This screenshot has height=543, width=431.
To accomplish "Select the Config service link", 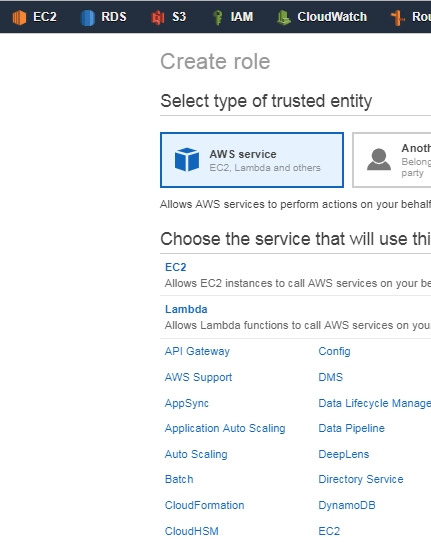I will [334, 351].
